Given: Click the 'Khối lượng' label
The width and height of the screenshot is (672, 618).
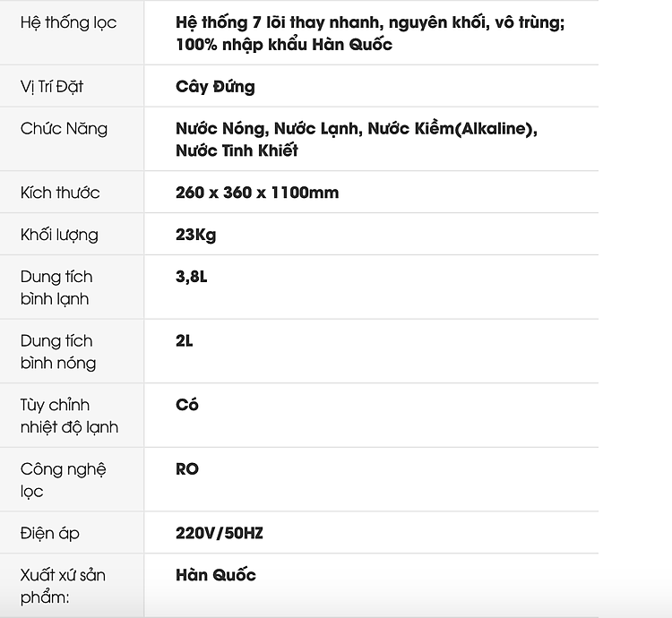Looking at the screenshot, I should [x=59, y=235].
